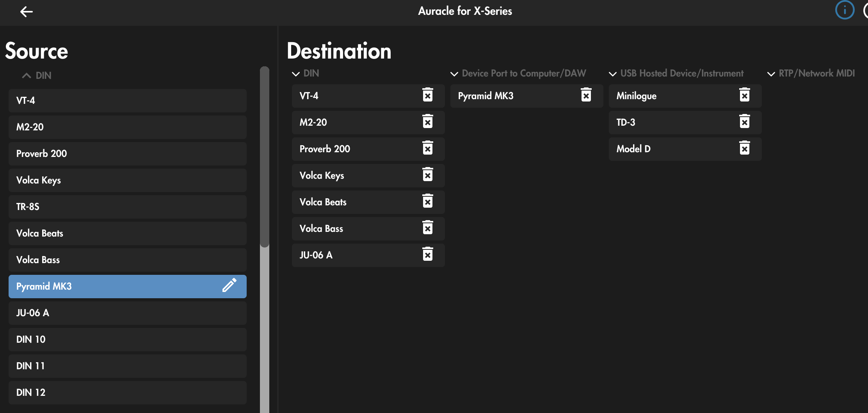
Task: Open the info icon in header
Action: [x=845, y=10]
